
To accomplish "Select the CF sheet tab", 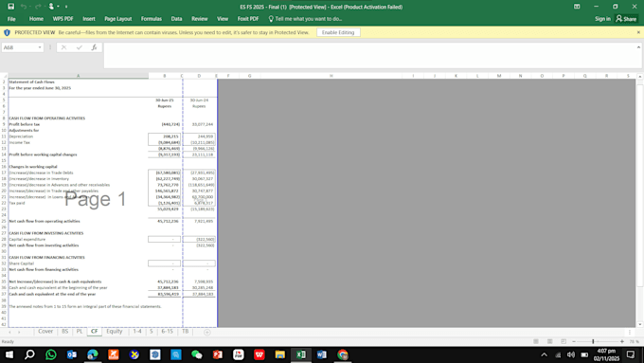I will (95, 332).
